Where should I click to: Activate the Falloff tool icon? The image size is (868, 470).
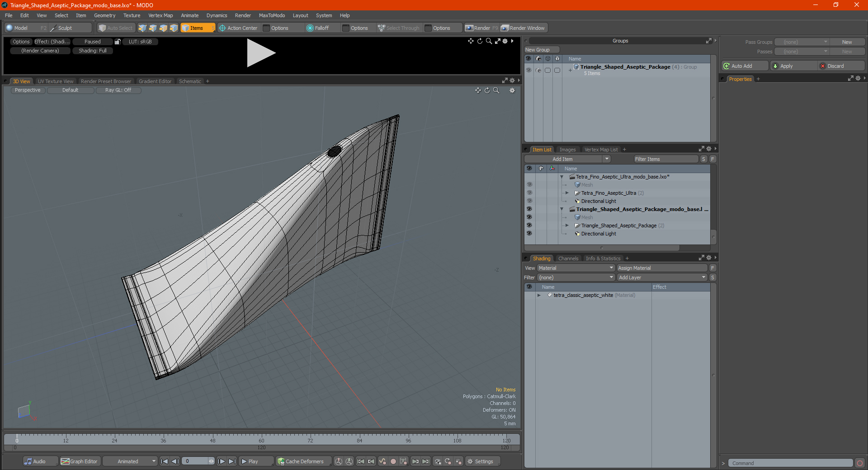(310, 28)
